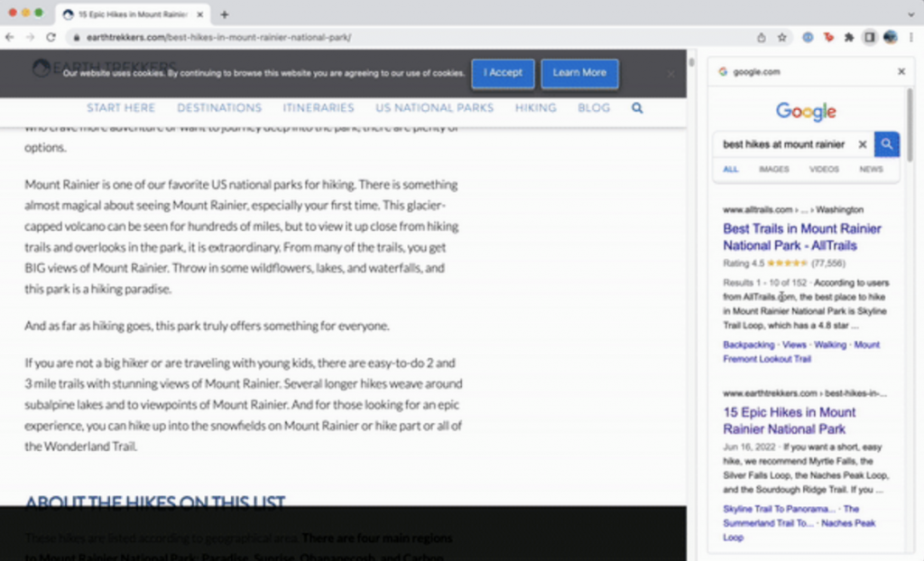924x561 pixels.
Task: Open Best Trails in Mount Rainier AllTrails result
Action: (802, 237)
